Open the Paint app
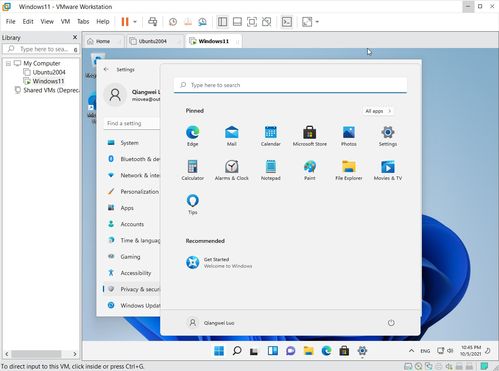Viewport: 499px width, 371px height. click(310, 170)
